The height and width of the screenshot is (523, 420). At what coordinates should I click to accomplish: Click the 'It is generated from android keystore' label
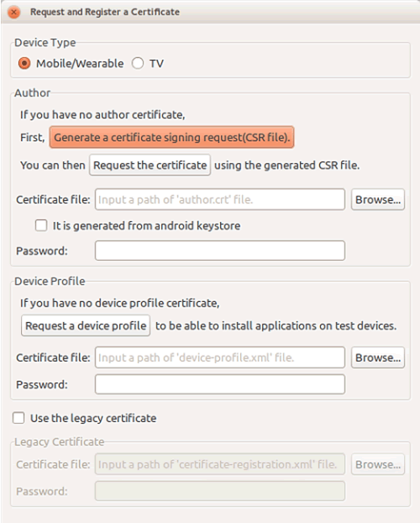coord(147,226)
